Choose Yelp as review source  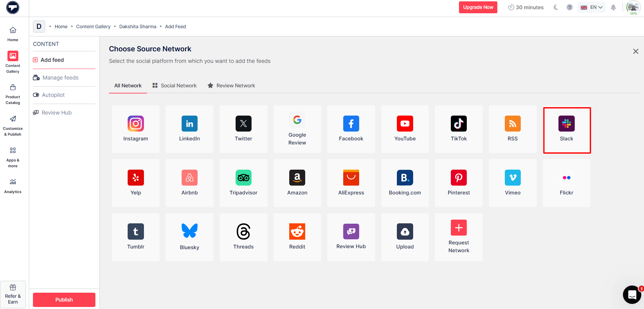tap(135, 183)
